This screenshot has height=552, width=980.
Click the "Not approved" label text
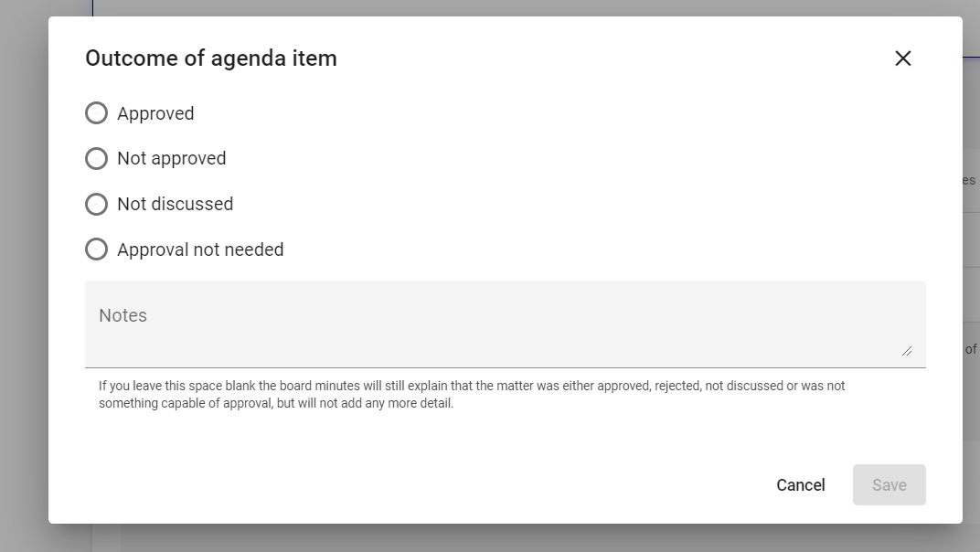coord(171,159)
